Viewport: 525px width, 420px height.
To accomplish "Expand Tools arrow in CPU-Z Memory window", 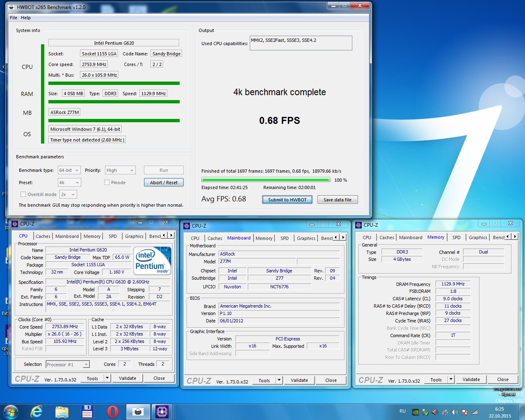I will click(x=451, y=379).
